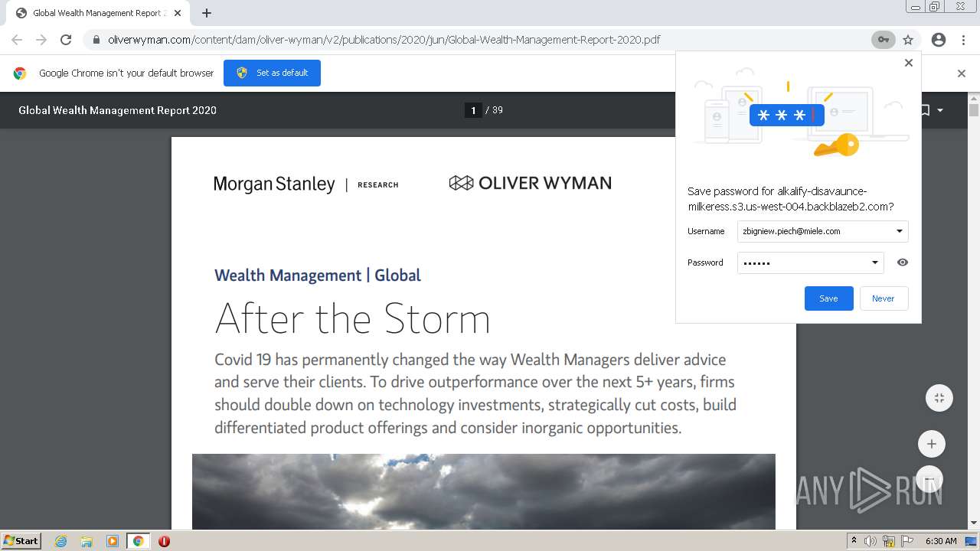Viewport: 980px width, 551px height.
Task: Show password with eye icon
Action: [903, 262]
